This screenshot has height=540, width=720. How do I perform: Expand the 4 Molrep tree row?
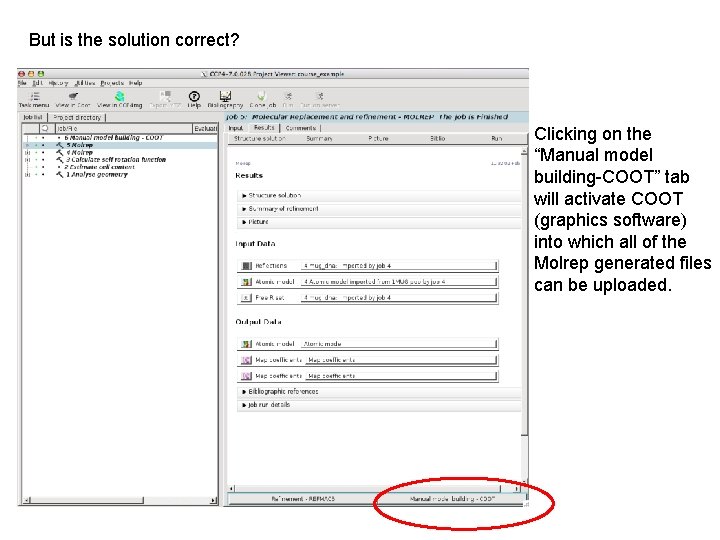(28, 152)
